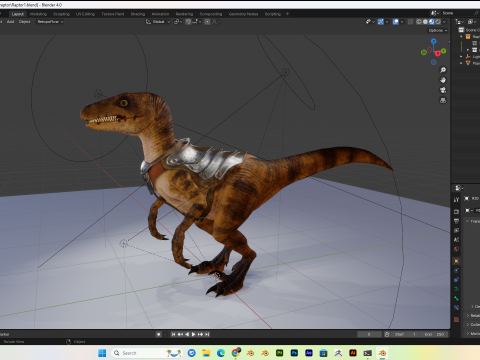Click the zoom magnifier viewport icon
480x360 pixels.
coord(443,70)
